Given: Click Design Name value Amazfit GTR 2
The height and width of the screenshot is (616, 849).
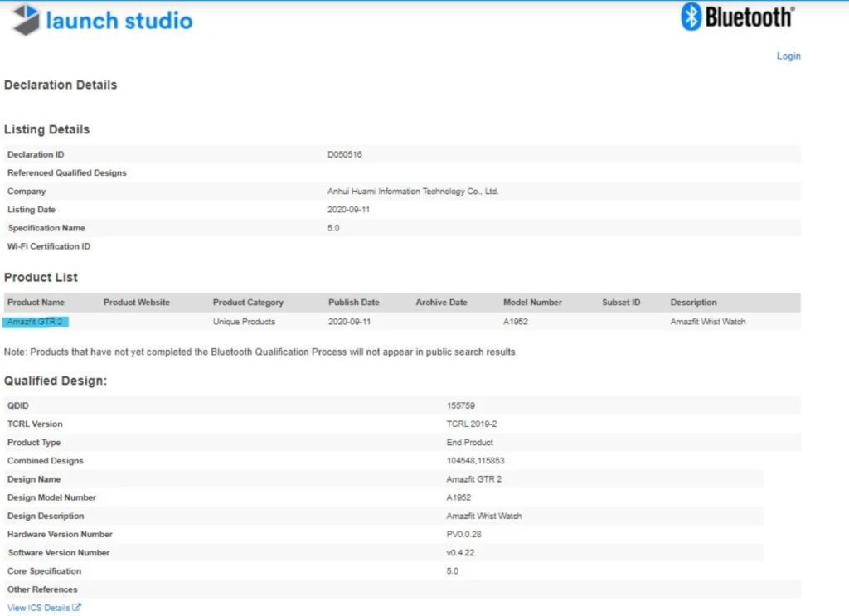Looking at the screenshot, I should pyautogui.click(x=473, y=479).
